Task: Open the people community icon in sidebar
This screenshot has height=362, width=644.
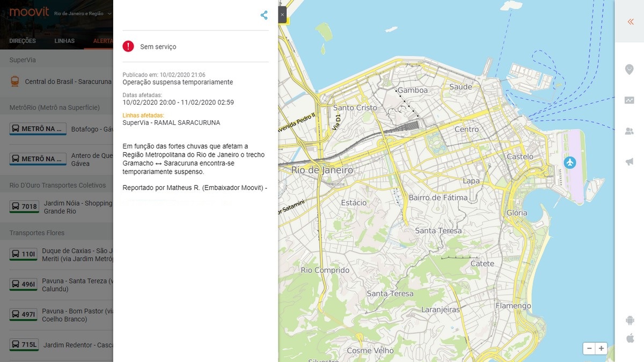Action: coord(630,131)
